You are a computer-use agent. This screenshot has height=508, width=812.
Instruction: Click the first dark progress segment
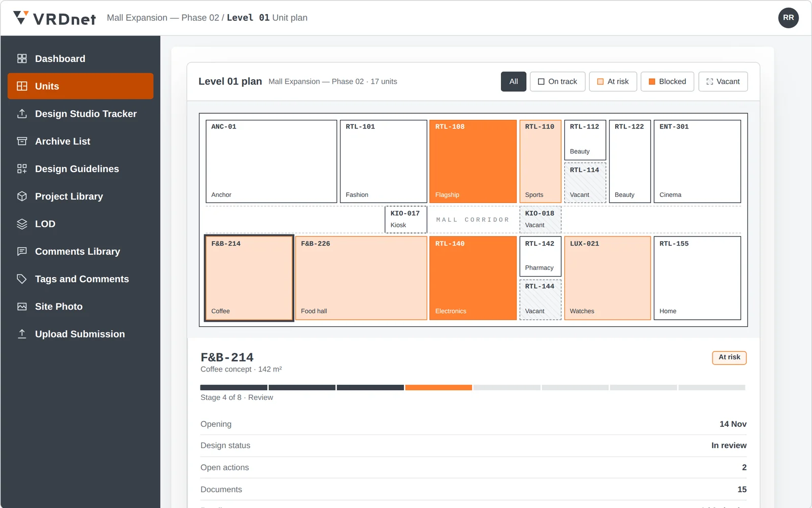pyautogui.click(x=233, y=388)
